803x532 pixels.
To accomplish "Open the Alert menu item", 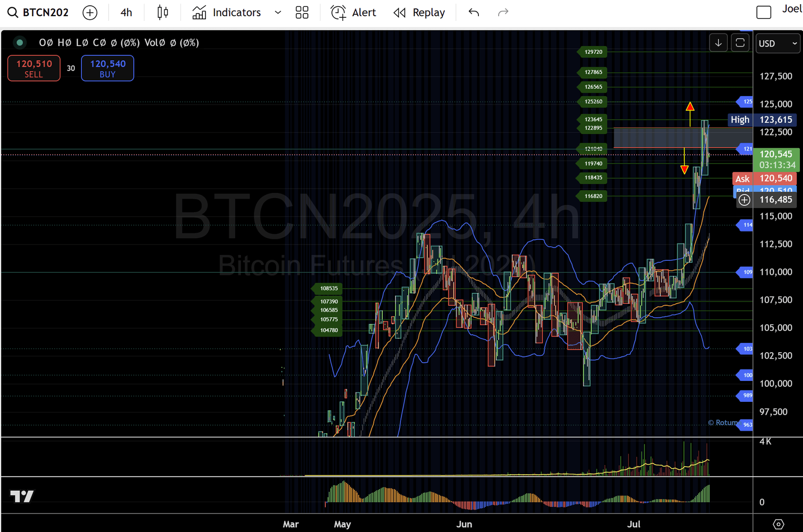I will (353, 12).
